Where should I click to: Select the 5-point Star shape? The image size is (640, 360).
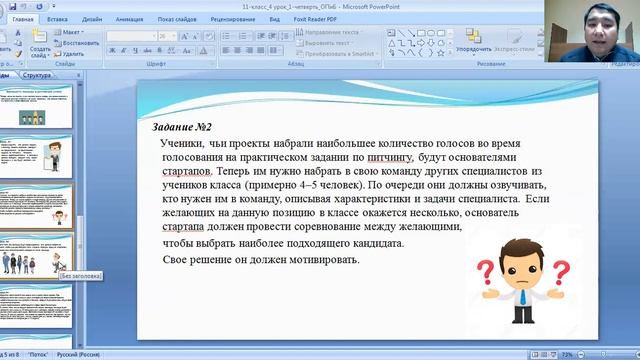coord(441,53)
